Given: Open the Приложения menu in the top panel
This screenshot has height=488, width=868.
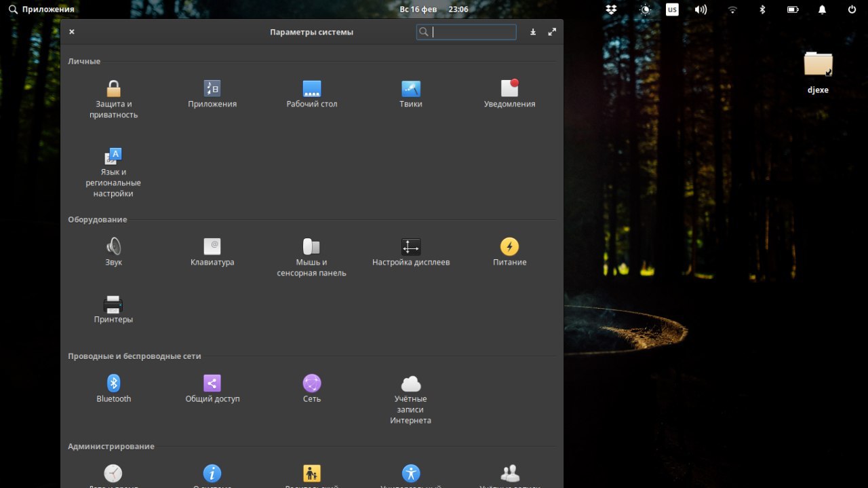Looking at the screenshot, I should pyautogui.click(x=41, y=10).
